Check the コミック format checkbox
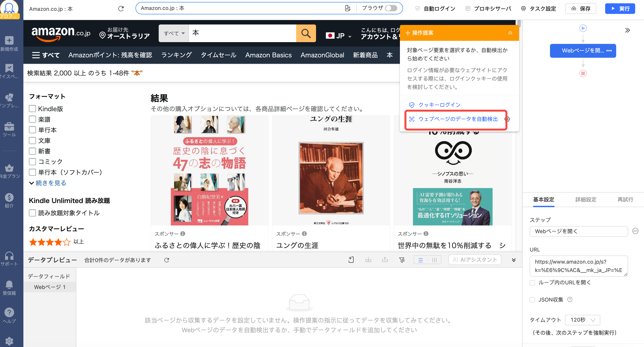 click(x=32, y=161)
